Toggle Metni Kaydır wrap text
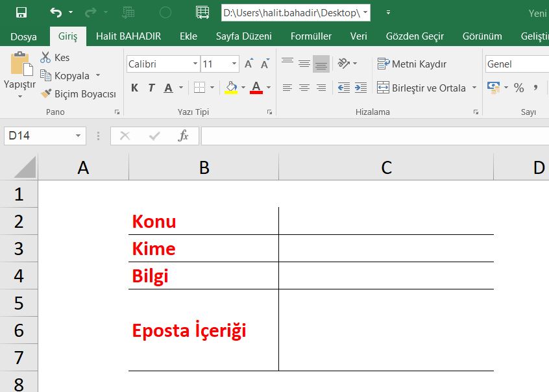 [x=411, y=64]
